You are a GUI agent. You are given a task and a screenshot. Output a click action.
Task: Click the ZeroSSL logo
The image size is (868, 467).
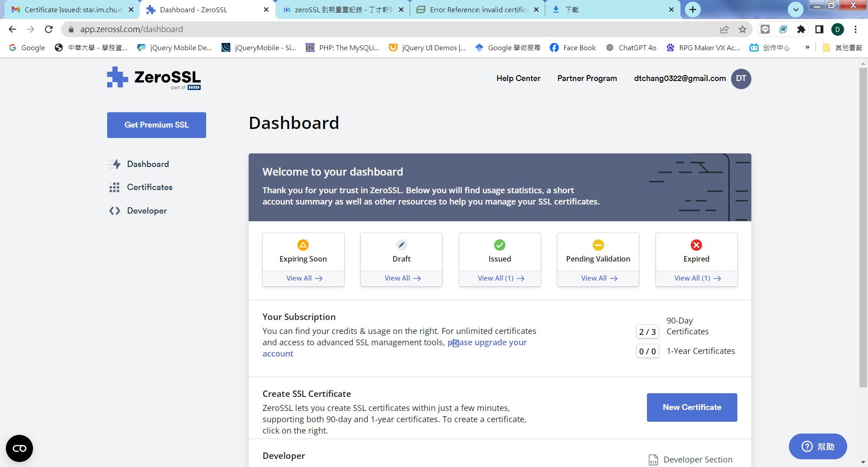[x=154, y=78]
